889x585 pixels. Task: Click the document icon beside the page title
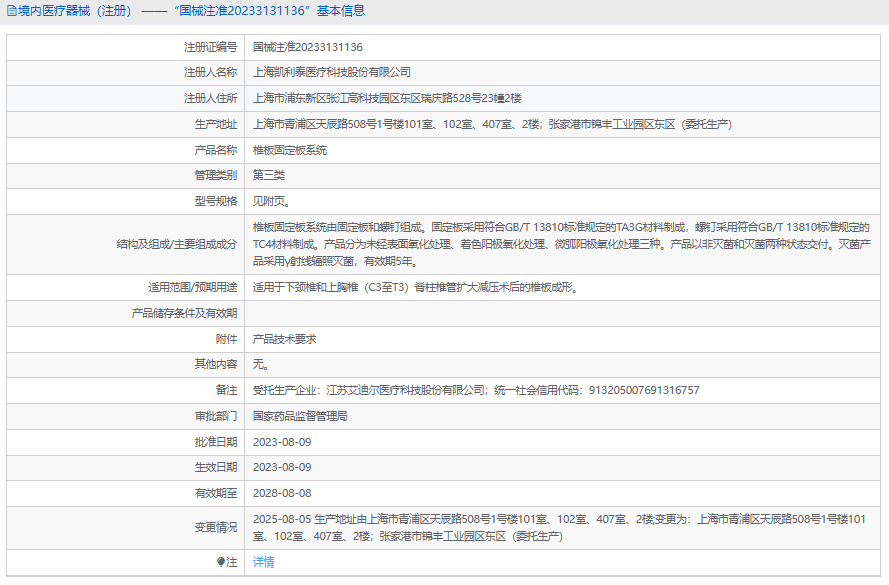pyautogui.click(x=11, y=12)
